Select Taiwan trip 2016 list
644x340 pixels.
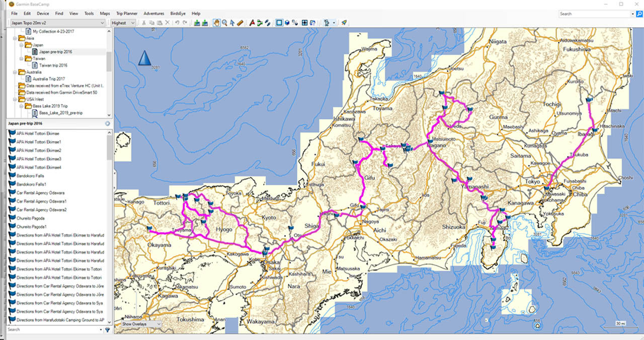click(x=53, y=65)
